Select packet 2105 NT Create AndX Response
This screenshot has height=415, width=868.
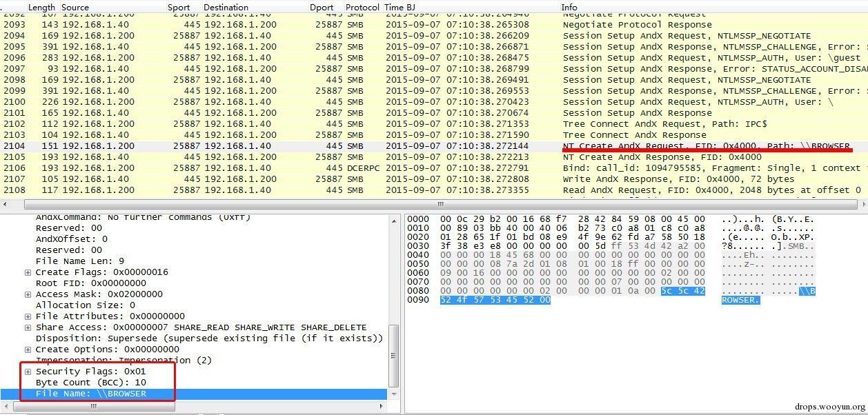point(433,157)
